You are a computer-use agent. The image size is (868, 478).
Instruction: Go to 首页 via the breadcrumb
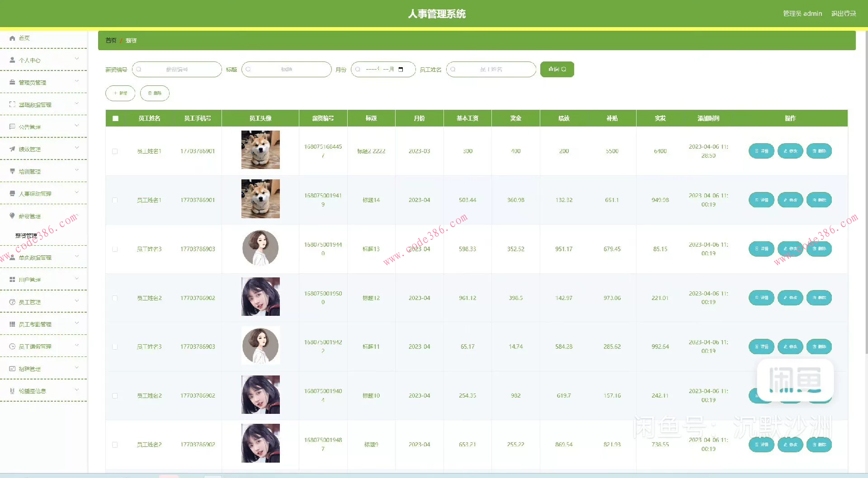[x=111, y=41]
